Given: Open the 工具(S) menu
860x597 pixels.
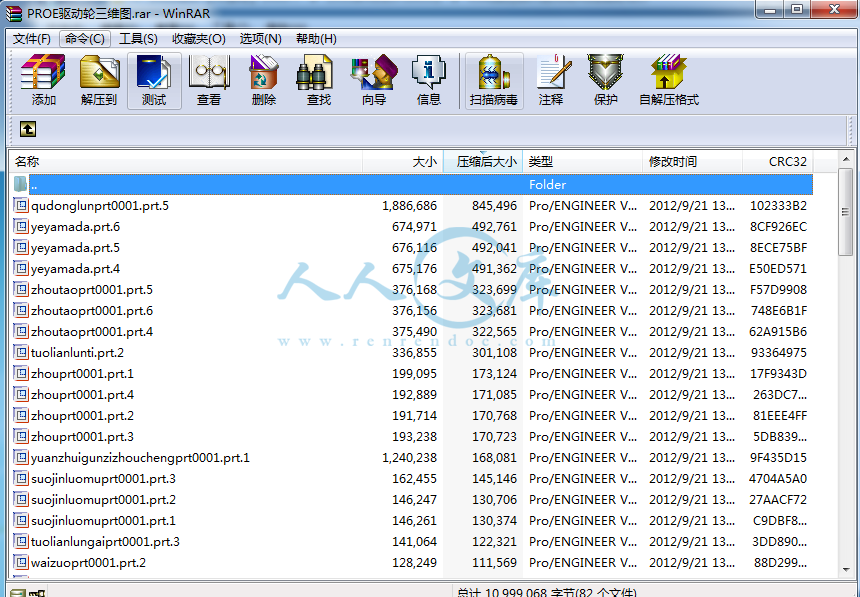Looking at the screenshot, I should click(138, 39).
